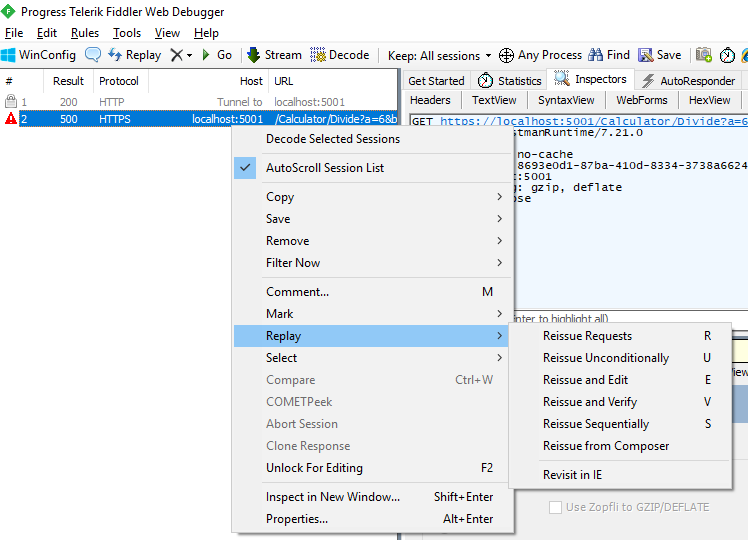748x540 pixels.
Task: Toggle AutoScroll Session List checkmark
Action: tap(245, 168)
